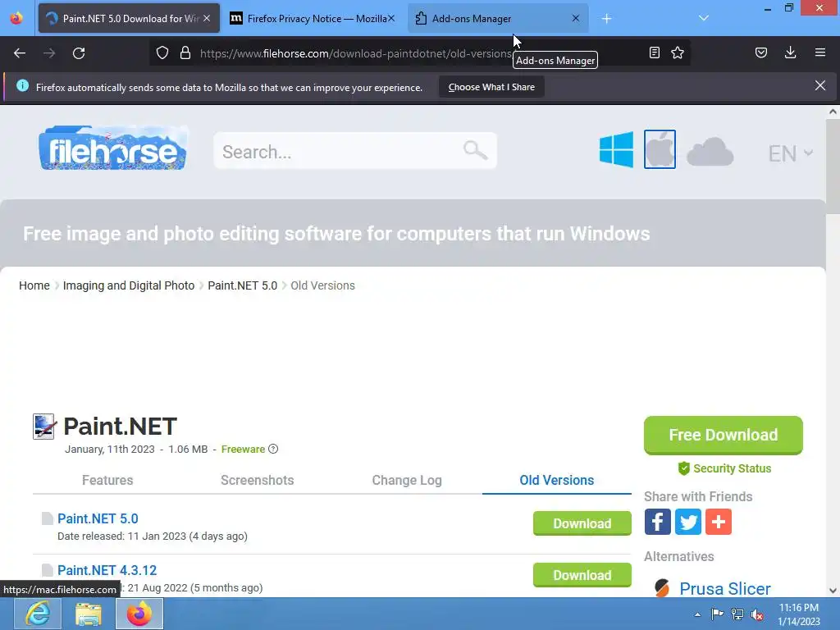Open Internet Explorer from the taskbar
Screen dimensions: 840x630
click(x=38, y=614)
